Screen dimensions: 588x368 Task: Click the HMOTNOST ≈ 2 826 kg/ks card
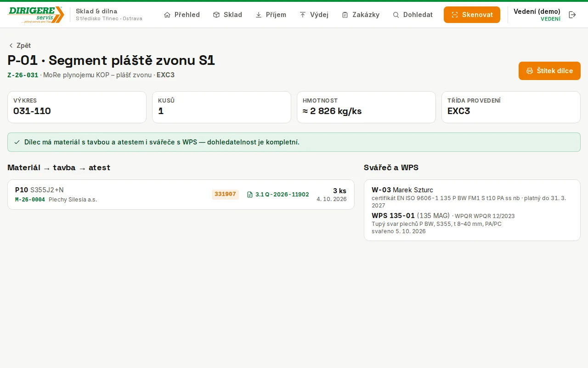point(366,107)
